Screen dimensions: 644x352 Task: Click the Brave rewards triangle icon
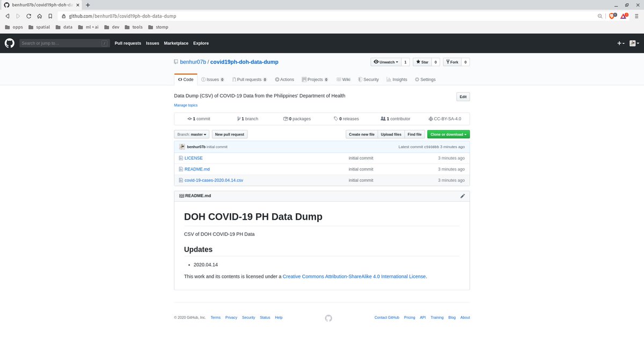[x=624, y=16]
